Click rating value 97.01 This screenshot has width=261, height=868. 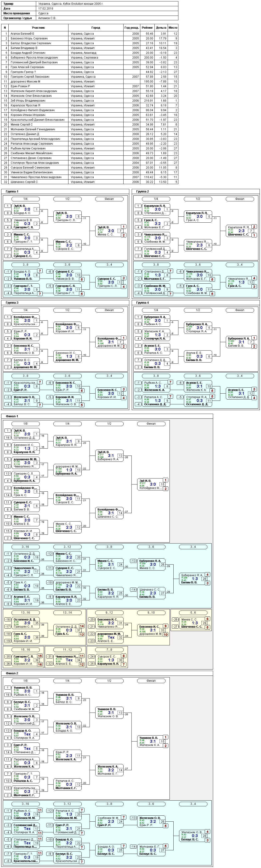149,163
